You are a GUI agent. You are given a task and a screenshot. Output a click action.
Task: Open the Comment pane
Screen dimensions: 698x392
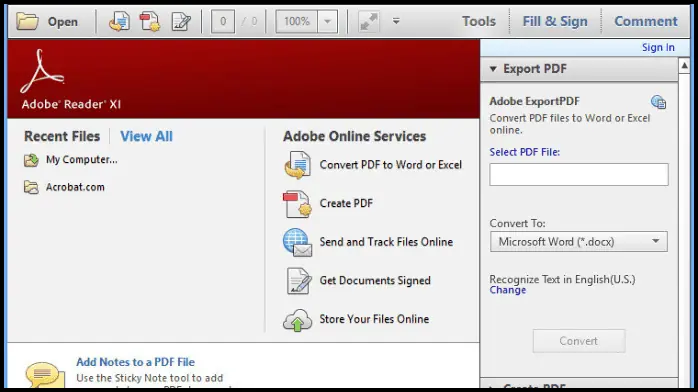645,21
